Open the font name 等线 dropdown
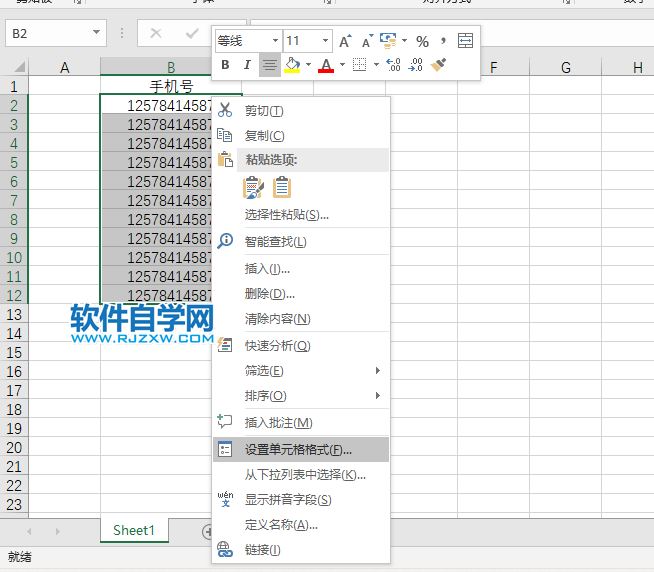This screenshot has width=654, height=572. coord(275,41)
